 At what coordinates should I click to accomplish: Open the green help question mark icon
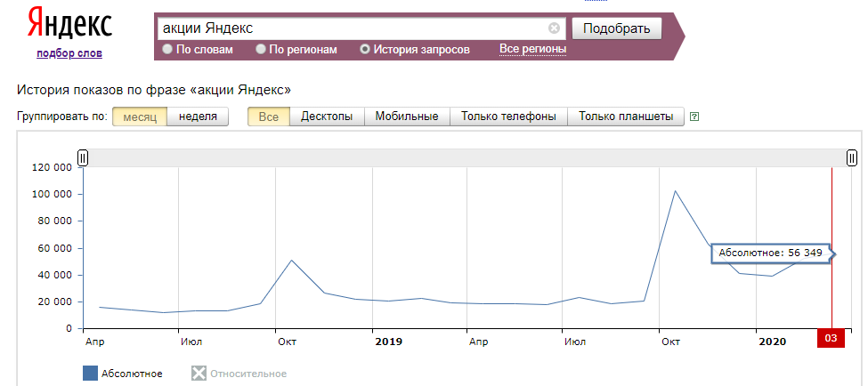pyautogui.click(x=695, y=117)
